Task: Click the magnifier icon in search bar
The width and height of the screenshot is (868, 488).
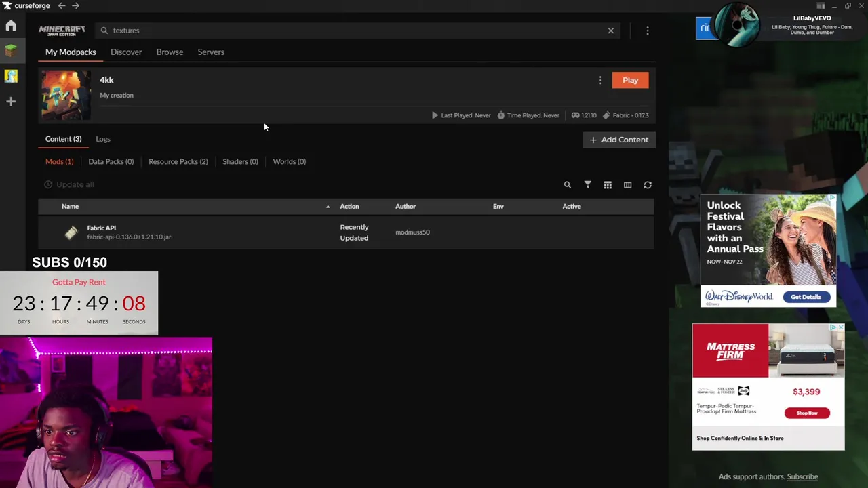Action: (x=104, y=30)
